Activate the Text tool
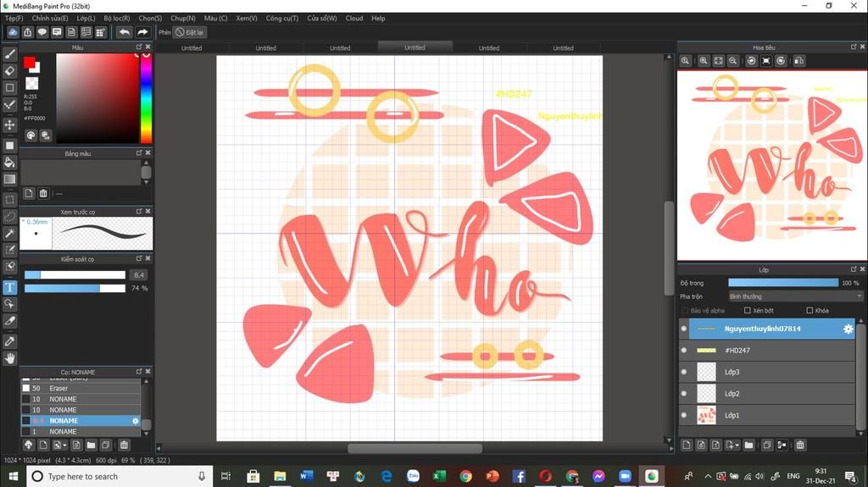The image size is (868, 487). pyautogui.click(x=9, y=287)
